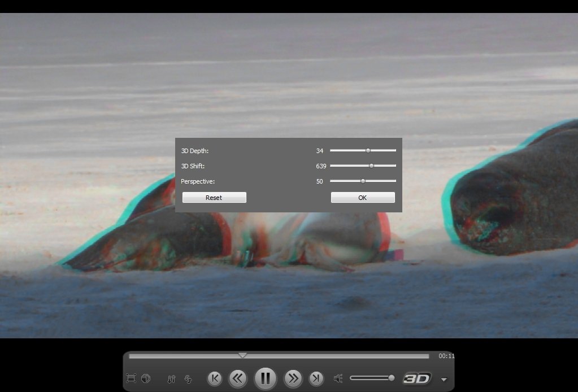The height and width of the screenshot is (392, 578).
Task: Skip to next track button
Action: (316, 378)
